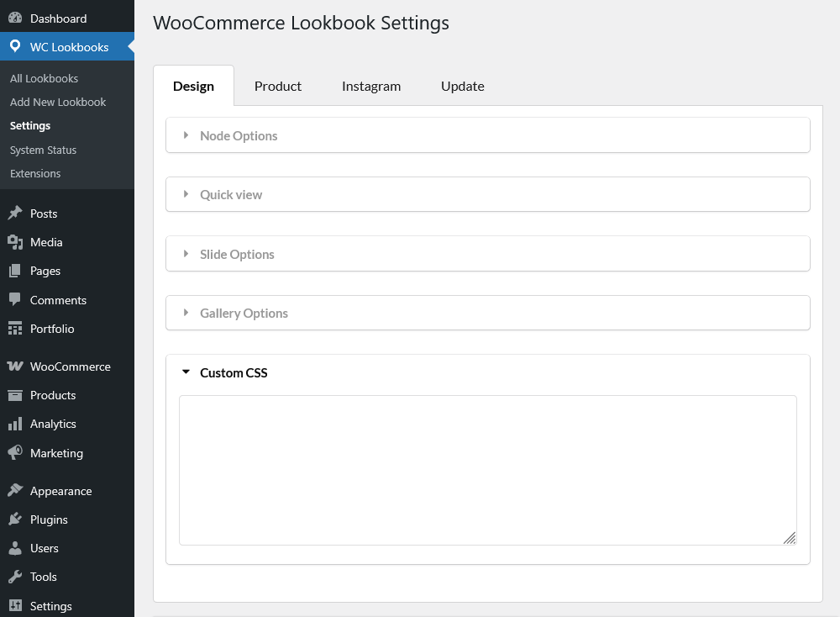The height and width of the screenshot is (617, 840).
Task: Open the Tools menu label
Action: pyautogui.click(x=43, y=577)
